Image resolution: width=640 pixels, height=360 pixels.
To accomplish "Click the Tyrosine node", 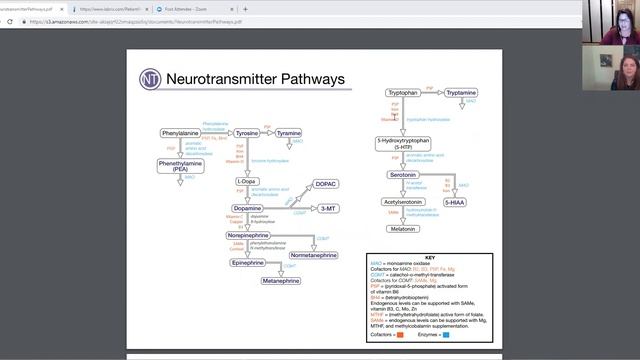I will click(x=247, y=133).
